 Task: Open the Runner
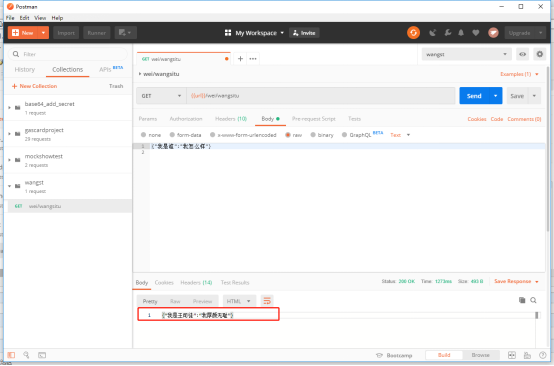[96, 33]
